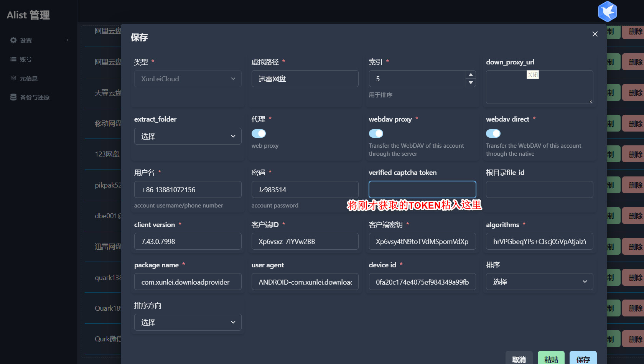Close the save dialog with X
This screenshot has width=644, height=364.
point(595,34)
